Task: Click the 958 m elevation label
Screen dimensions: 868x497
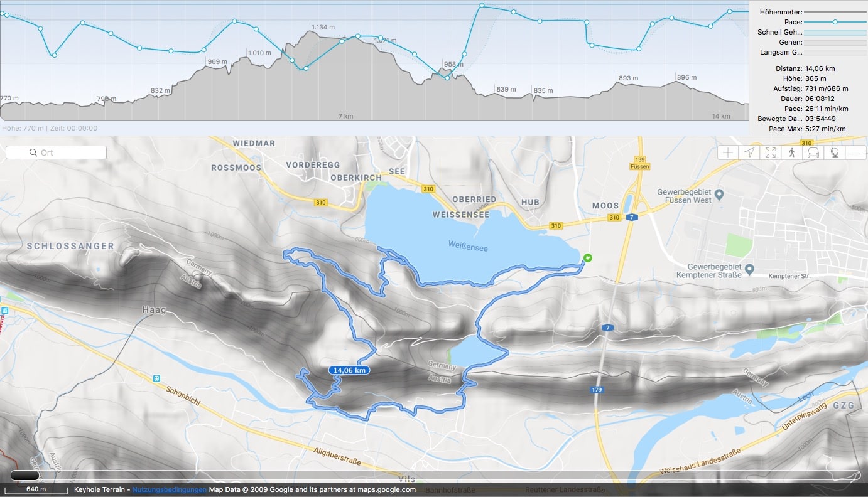Action: 453,64
